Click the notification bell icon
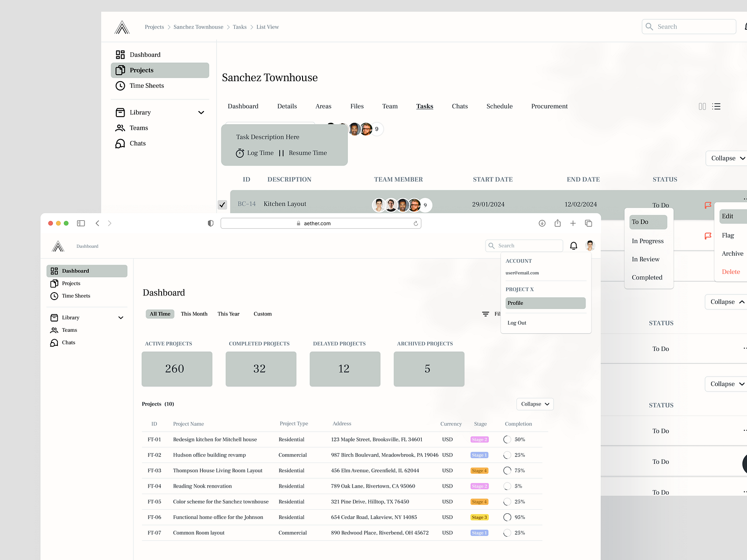 pos(573,246)
